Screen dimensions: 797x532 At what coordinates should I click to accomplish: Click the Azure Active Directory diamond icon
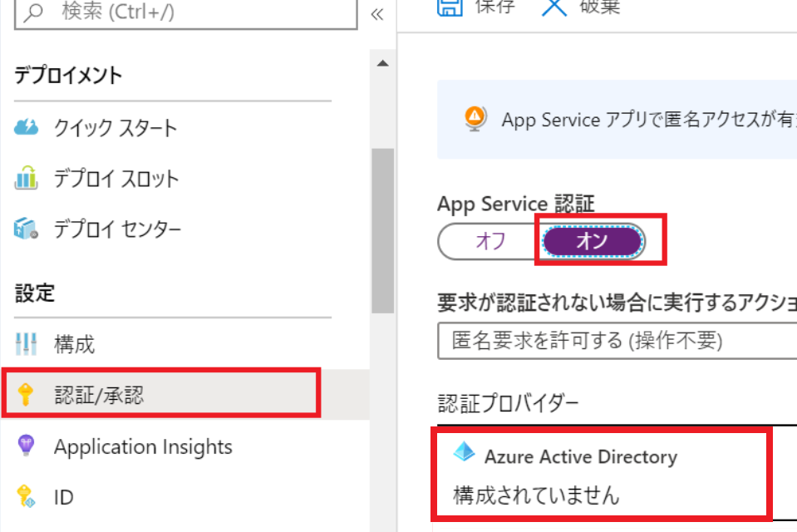click(464, 451)
